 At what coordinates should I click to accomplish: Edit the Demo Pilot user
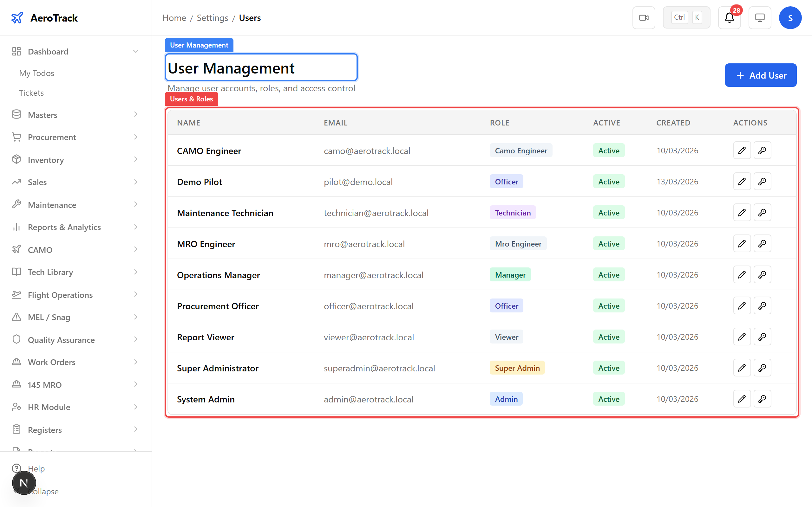point(742,181)
